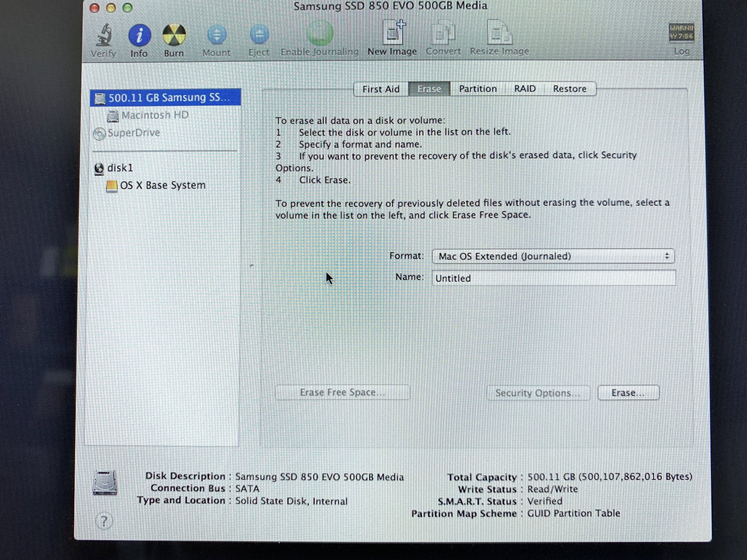Open disk Info from the toolbar
The image size is (747, 560).
[139, 35]
